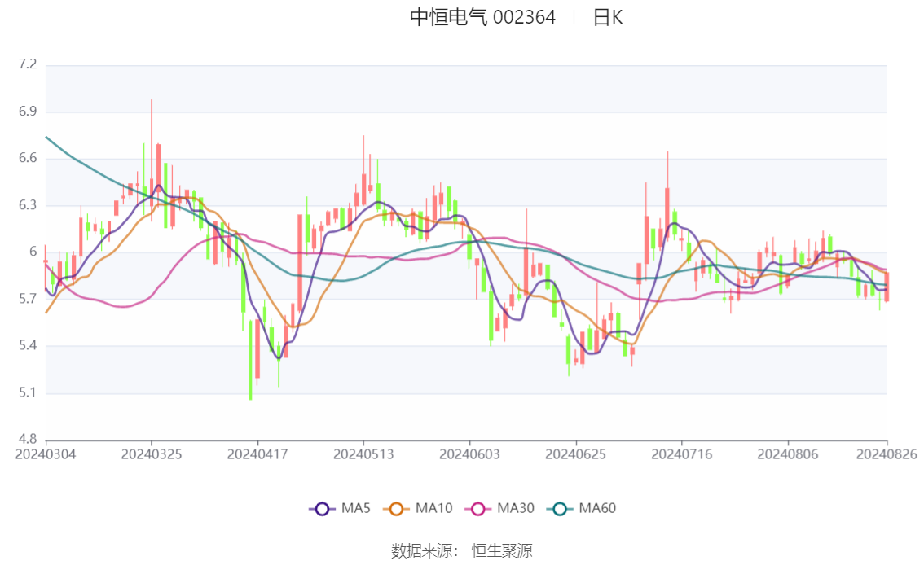924x561 pixels.
Task: Click the 20240625 date axis label
Action: 576,454
